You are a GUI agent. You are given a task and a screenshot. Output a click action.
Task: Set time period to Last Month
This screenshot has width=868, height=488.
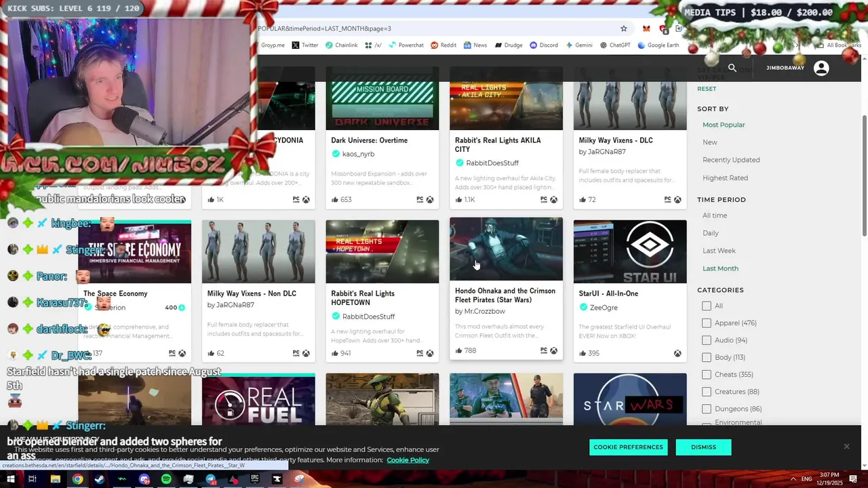pos(720,268)
